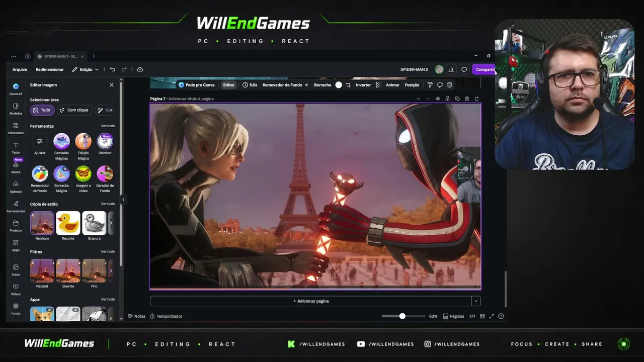Open dropdown arrow beside Adicionar página

pyautogui.click(x=476, y=301)
